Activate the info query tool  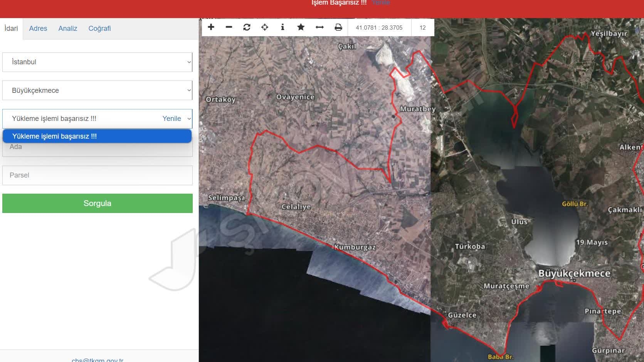(x=282, y=27)
